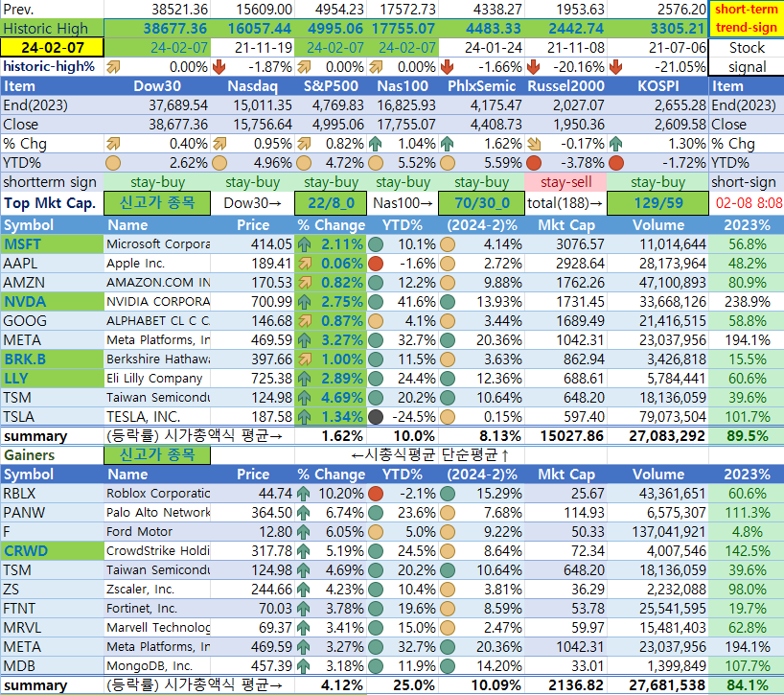Click the 신고가 종목 button beside Gainers
This screenshot has width=784, height=695.
pyautogui.click(x=157, y=455)
